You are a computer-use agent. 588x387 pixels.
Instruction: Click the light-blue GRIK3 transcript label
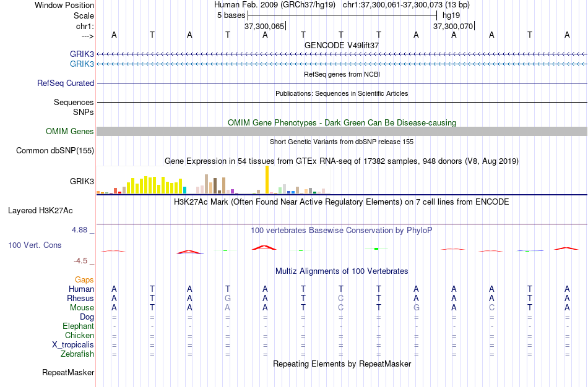point(82,64)
